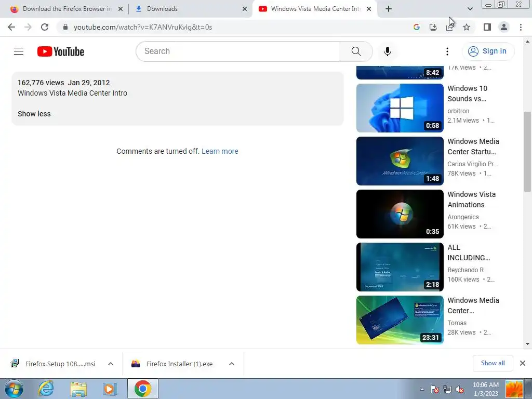Click Show all downloads button
The width and height of the screenshot is (532, 399).
(x=493, y=363)
